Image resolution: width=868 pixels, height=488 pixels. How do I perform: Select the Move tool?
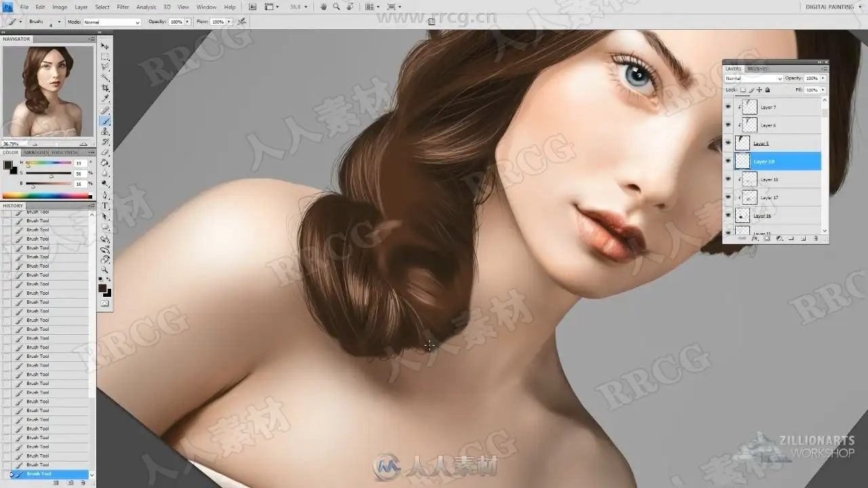105,46
